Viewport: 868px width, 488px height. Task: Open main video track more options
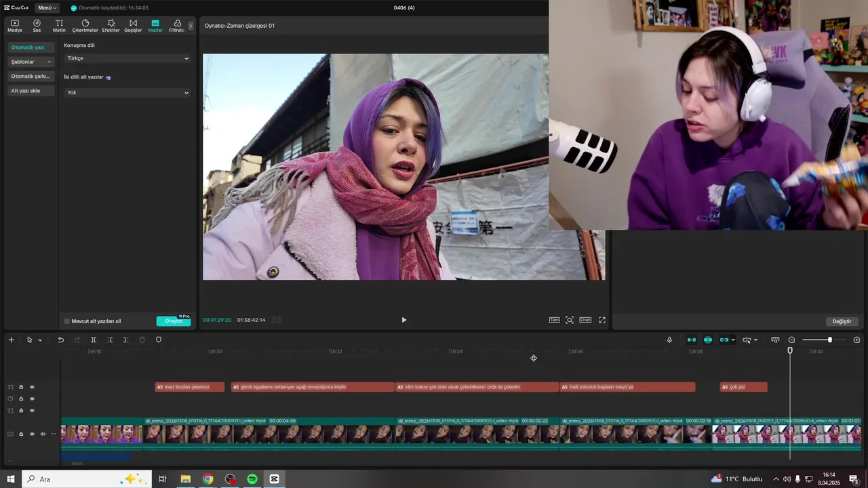(54, 434)
